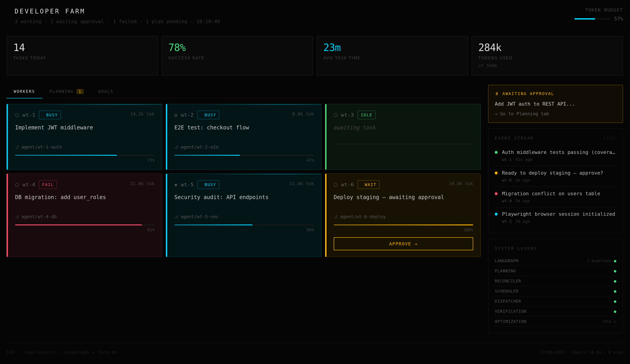
Task: Click the PLANNING tab badge count
Action: point(80,92)
